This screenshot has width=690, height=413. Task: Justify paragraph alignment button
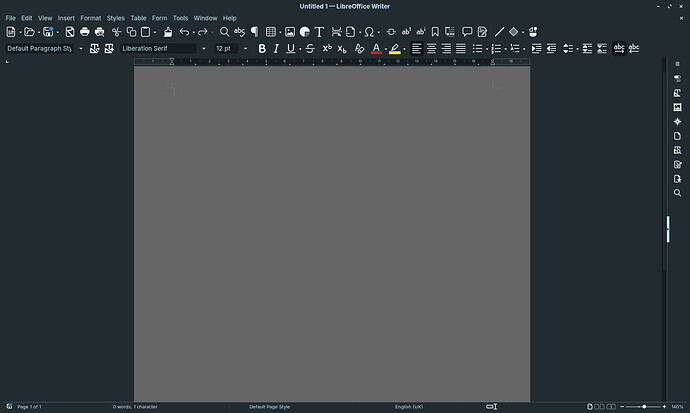click(461, 48)
